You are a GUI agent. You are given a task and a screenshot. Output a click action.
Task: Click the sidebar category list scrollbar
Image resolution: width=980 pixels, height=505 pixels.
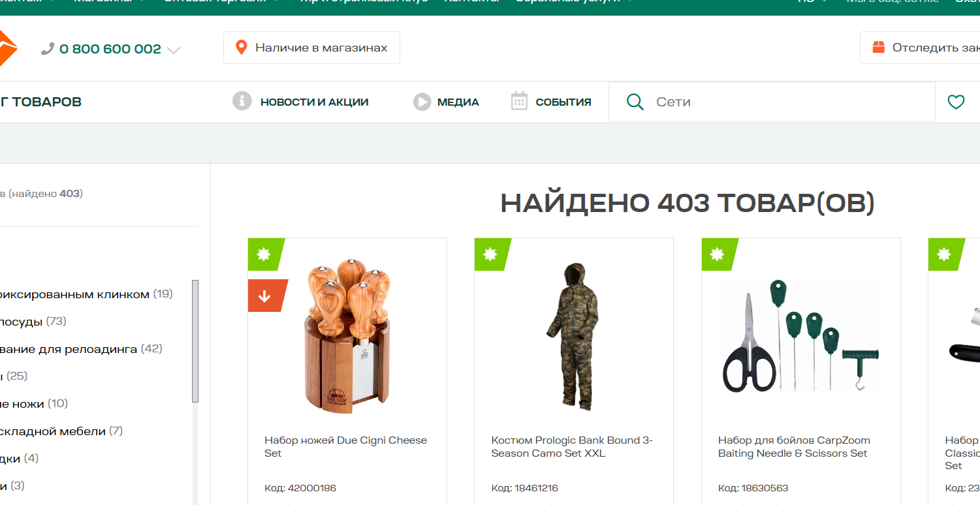195,341
